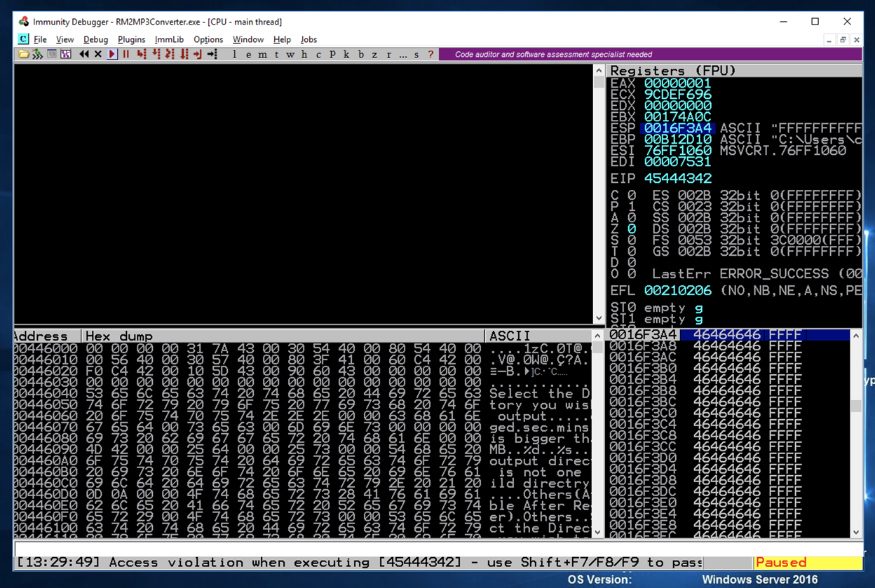Click the 'm' toolbar letter

tap(262, 54)
